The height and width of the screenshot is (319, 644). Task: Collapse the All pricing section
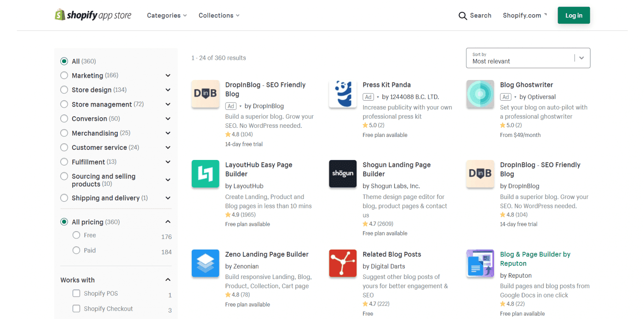(x=168, y=222)
